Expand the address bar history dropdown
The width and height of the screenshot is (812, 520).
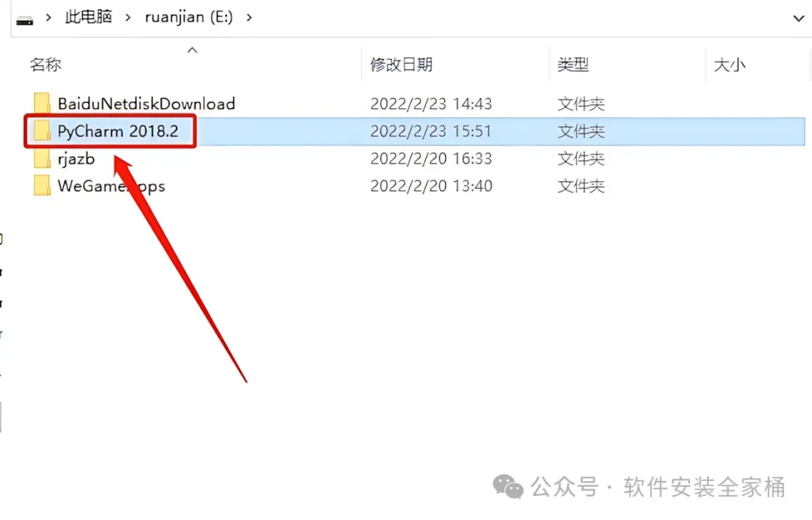(x=798, y=19)
